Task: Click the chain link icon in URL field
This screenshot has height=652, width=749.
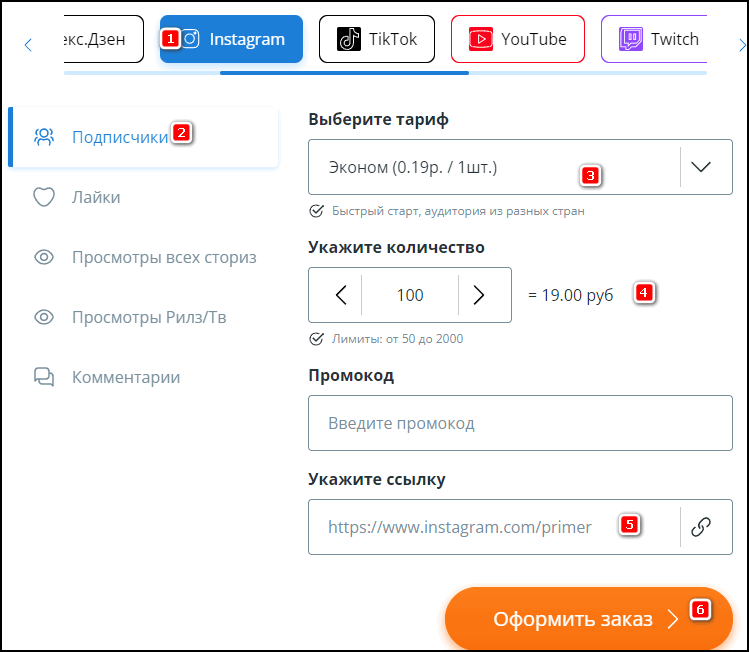Action: (x=701, y=527)
